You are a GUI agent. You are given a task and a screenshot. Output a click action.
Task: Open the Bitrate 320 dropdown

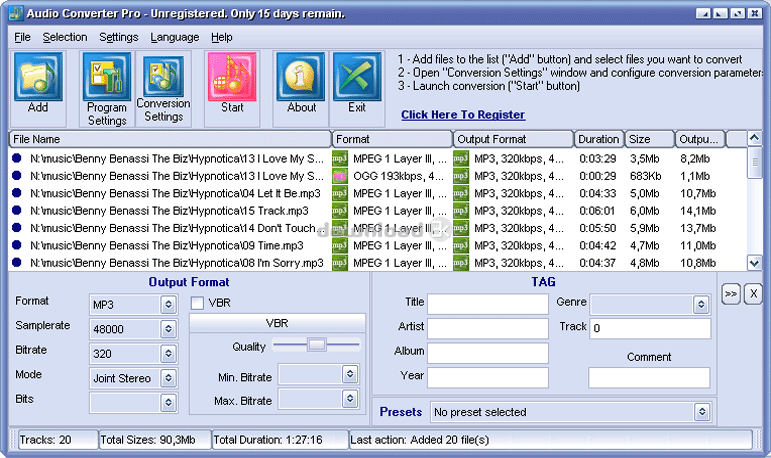pyautogui.click(x=169, y=353)
